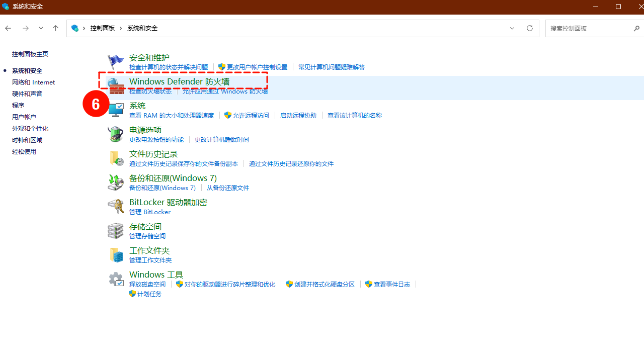Image resolution: width=644 pixels, height=362 pixels.
Task: Click 更改用户帐户控制设置 link
Action: [257, 67]
